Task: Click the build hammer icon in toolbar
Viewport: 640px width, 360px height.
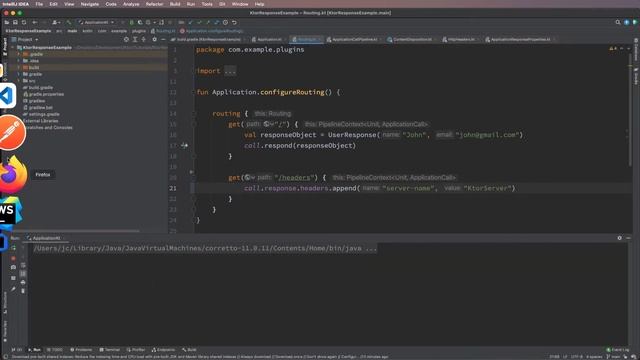Action: coord(69,22)
